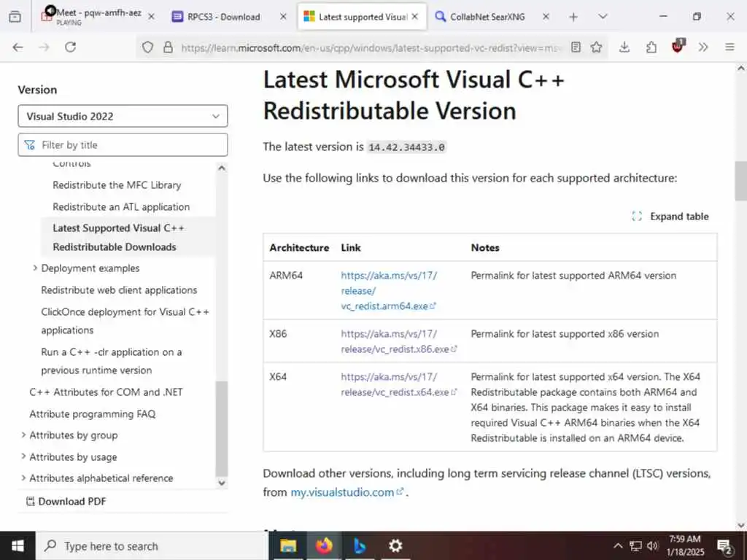Click Expand table button
Screen dimensions: 747x560
point(670,217)
